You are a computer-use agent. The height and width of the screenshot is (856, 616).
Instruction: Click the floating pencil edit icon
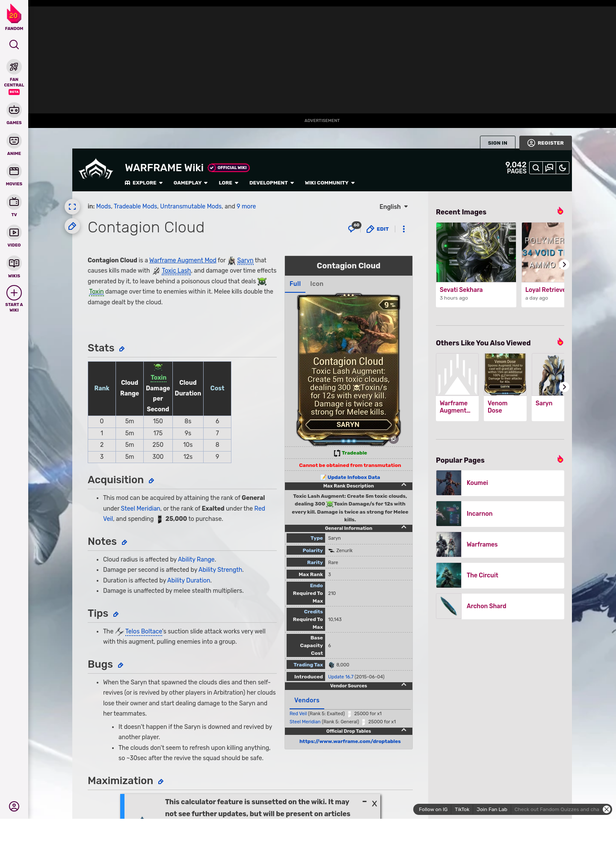[72, 226]
